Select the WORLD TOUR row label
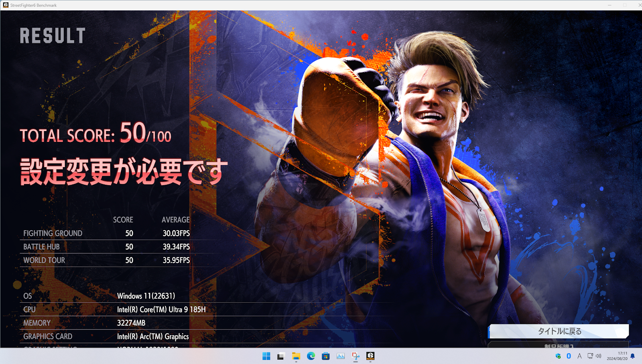Image resolution: width=642 pixels, height=364 pixels. [x=44, y=260]
